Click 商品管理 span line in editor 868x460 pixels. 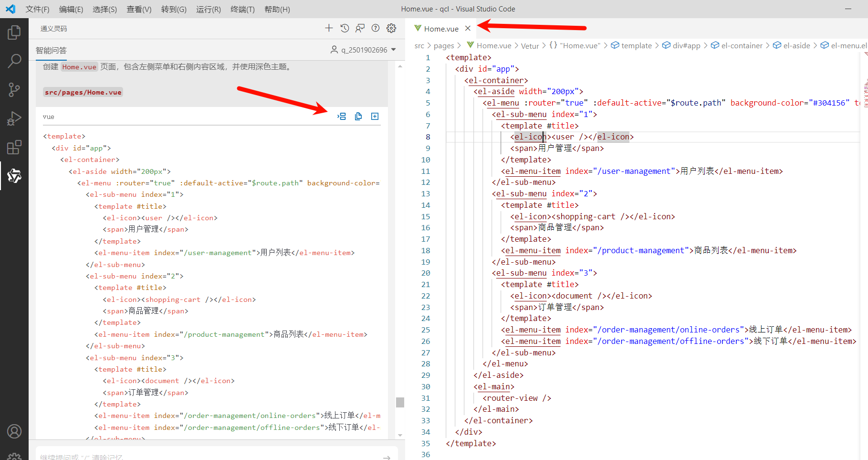pyautogui.click(x=557, y=227)
